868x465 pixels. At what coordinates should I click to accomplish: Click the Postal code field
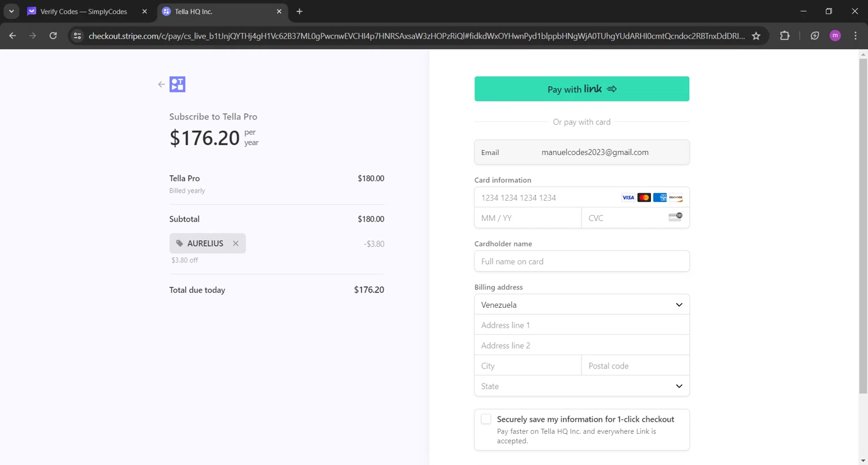(635, 366)
